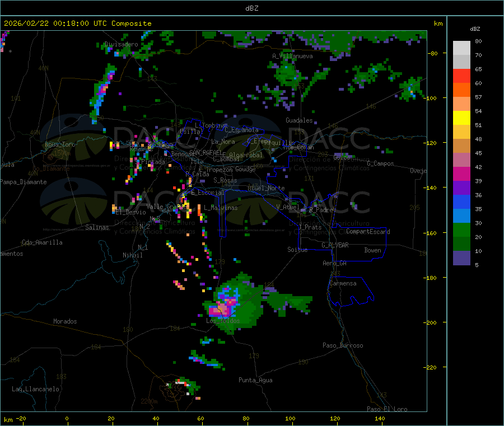The image size is (504, 426).
Task: Select the Morados label
Action: pyautogui.click(x=66, y=321)
